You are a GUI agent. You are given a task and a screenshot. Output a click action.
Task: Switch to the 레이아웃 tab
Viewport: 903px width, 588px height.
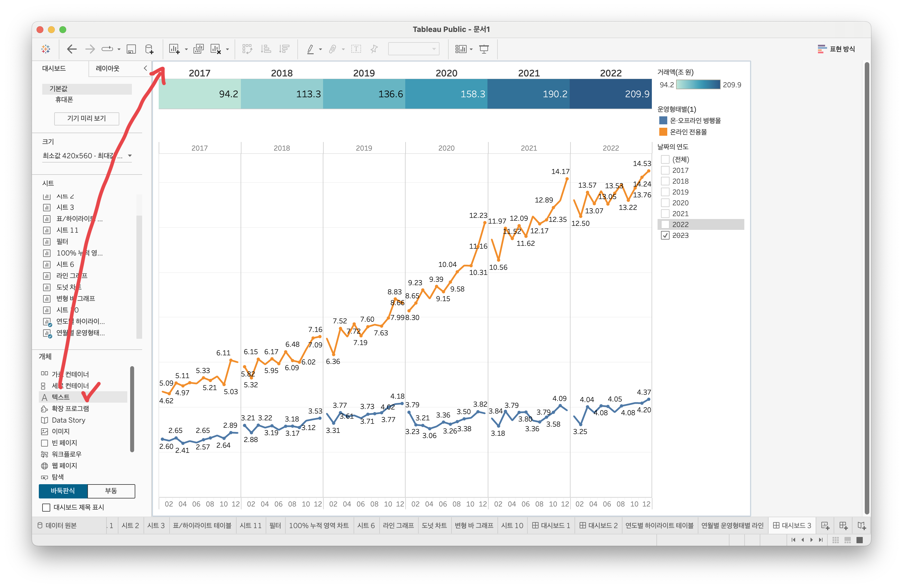(x=107, y=68)
